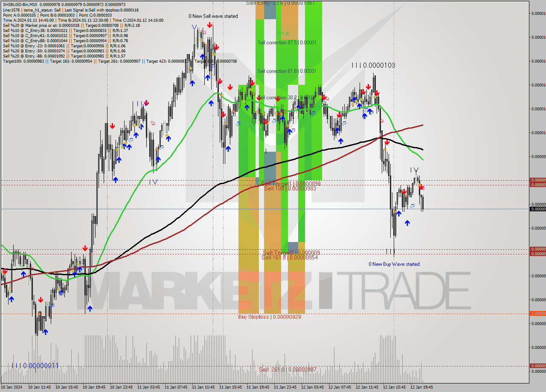Select the 'Sell 100 | 0.00000983' label
The height and width of the screenshot is (392, 546).
[290, 188]
